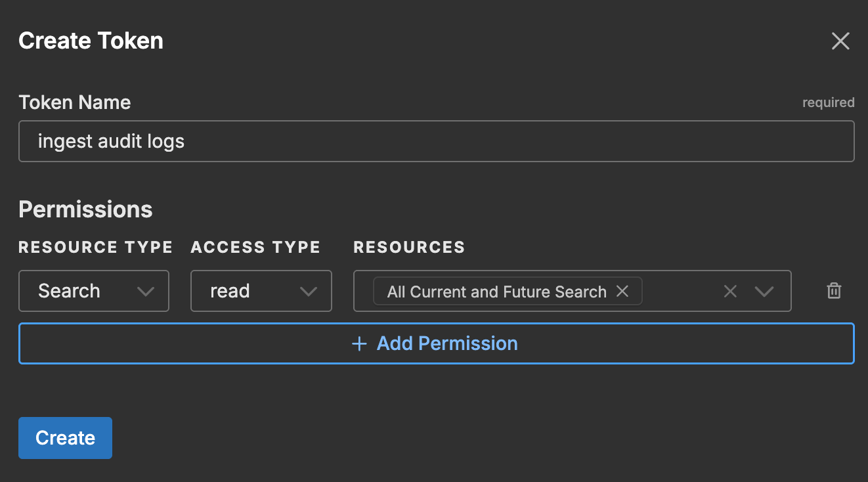Click the plus icon beside Add Permission

coord(359,343)
